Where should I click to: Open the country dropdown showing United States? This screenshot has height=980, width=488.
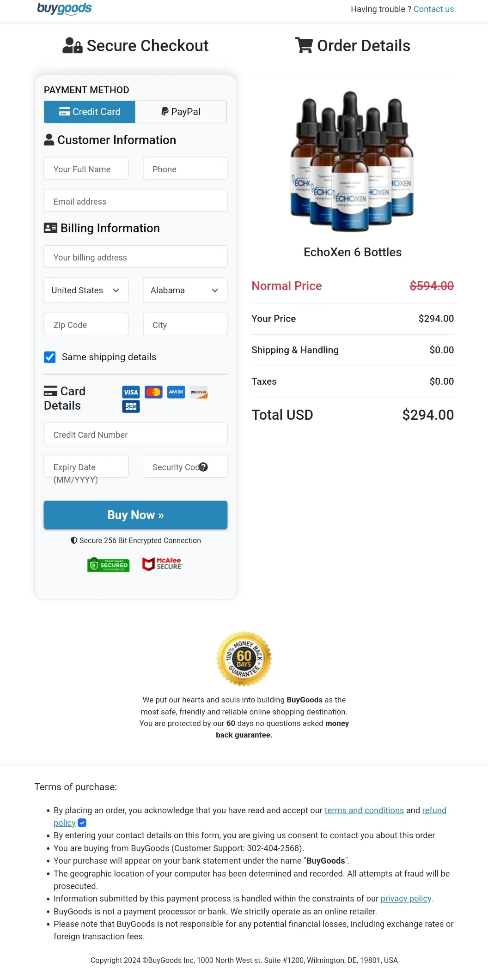[x=85, y=290]
